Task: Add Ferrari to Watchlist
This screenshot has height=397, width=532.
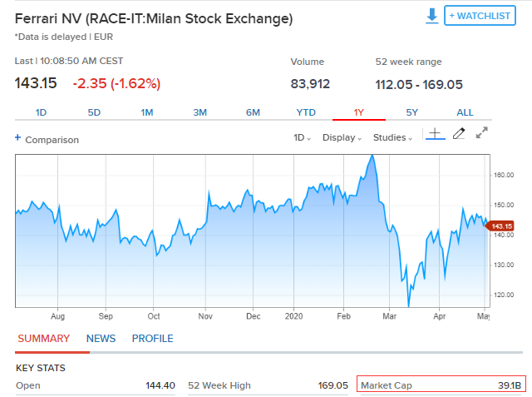Action: click(480, 16)
